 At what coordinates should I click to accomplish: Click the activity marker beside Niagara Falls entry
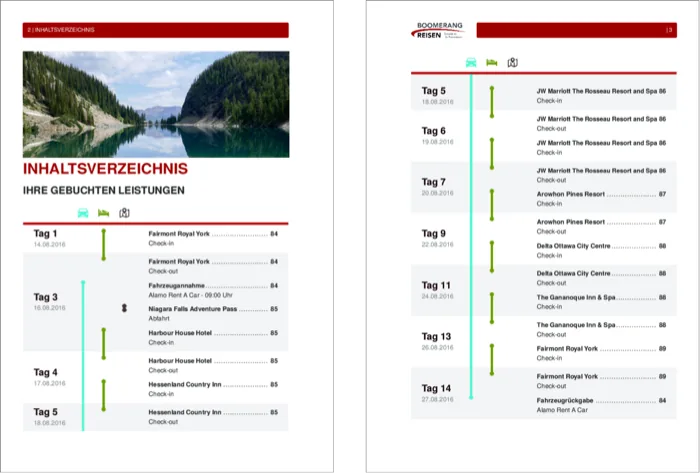124,310
